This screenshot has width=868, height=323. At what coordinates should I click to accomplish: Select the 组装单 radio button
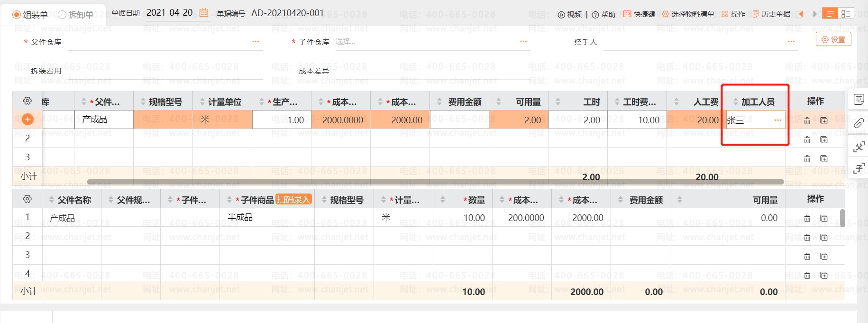pyautogui.click(x=17, y=15)
